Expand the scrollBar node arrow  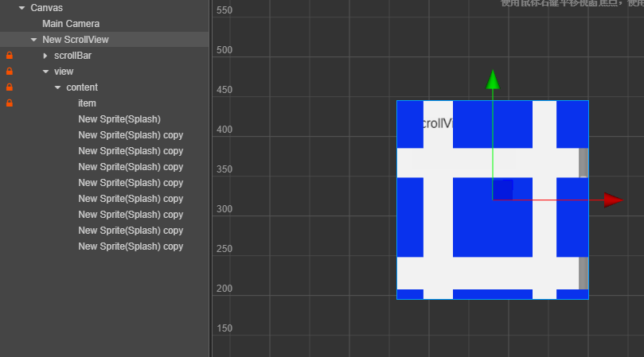tap(45, 56)
